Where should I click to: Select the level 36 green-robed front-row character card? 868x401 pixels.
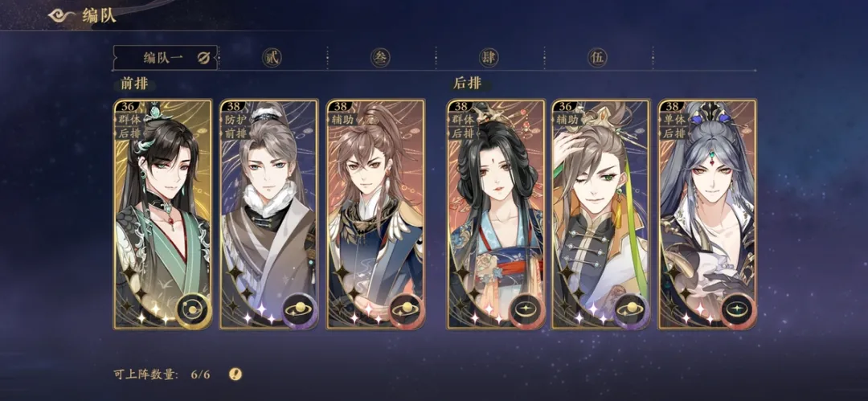pyautogui.click(x=162, y=215)
